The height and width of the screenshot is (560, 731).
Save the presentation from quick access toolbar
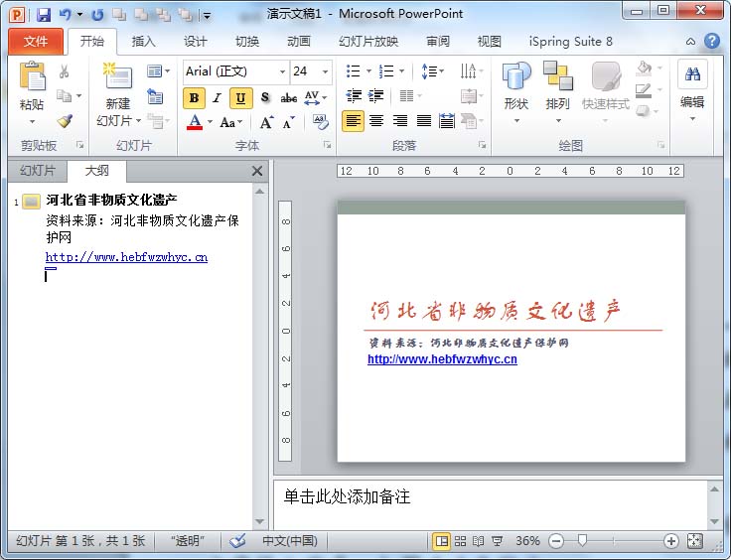click(x=44, y=15)
